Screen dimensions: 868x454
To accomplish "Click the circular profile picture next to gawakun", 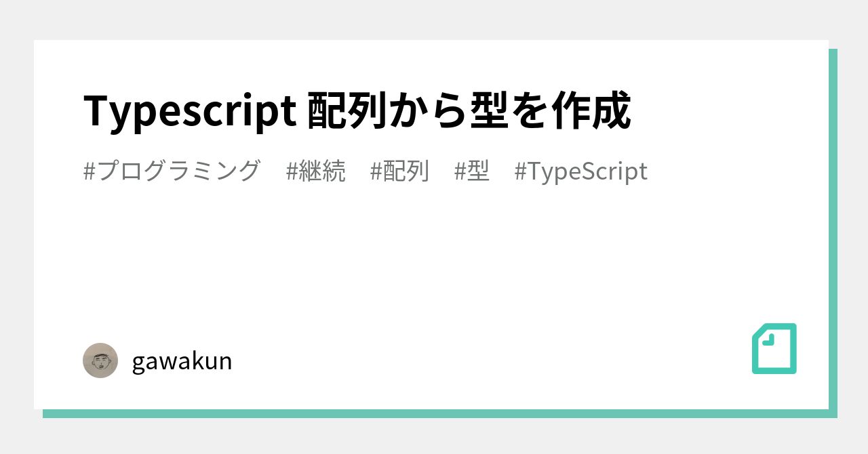I will (x=100, y=360).
